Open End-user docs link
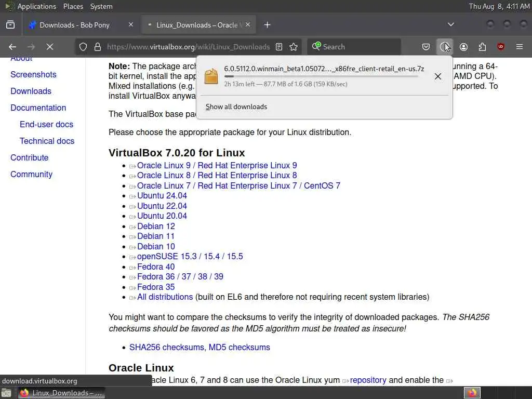The height and width of the screenshot is (399, 532). [x=46, y=125]
